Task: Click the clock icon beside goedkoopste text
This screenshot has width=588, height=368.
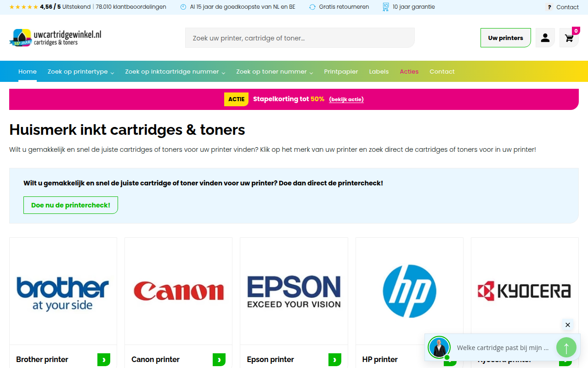Action: (x=183, y=7)
